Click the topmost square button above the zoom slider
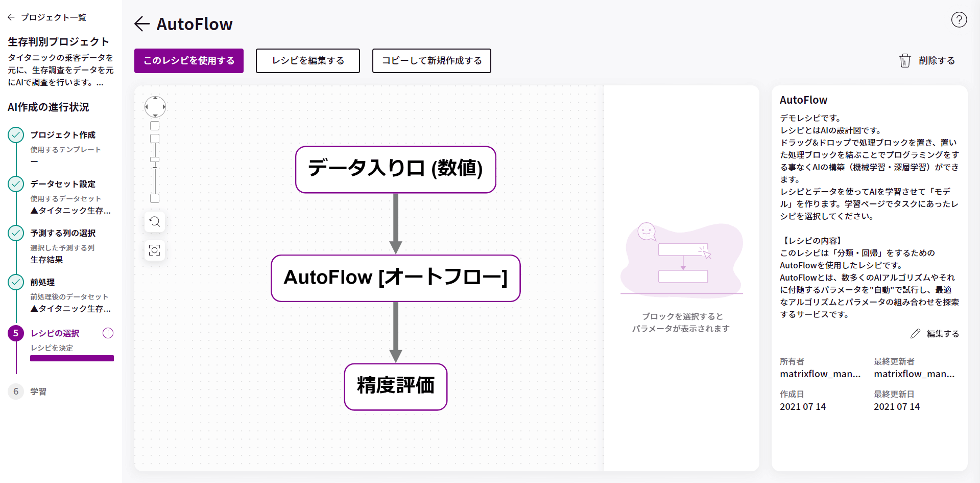980x483 pixels. [155, 126]
